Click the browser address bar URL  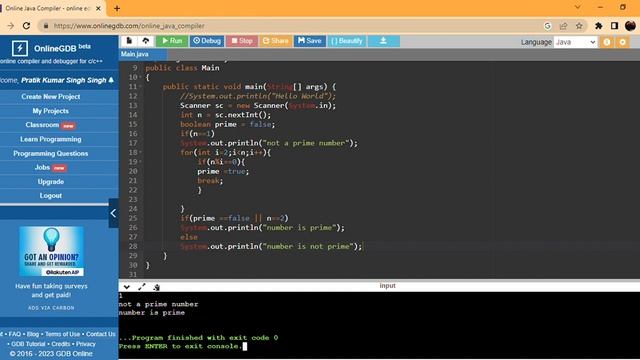(x=129, y=26)
